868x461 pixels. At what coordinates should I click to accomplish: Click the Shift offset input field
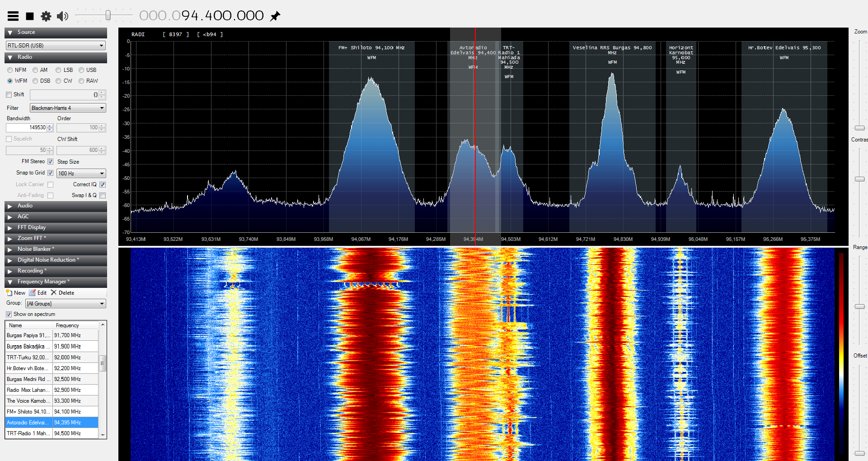click(64, 95)
